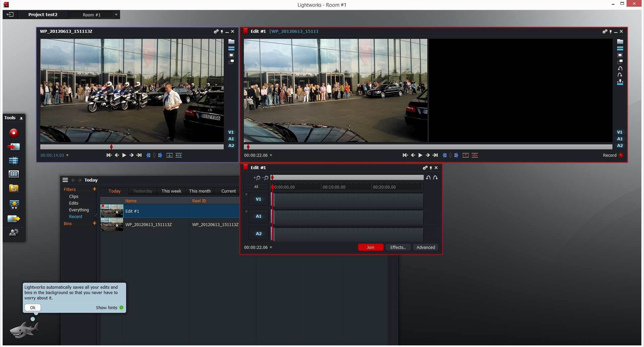This screenshot has width=644, height=347.
Task: Expand the A1 track disclosure triangle
Action: [x=246, y=212]
